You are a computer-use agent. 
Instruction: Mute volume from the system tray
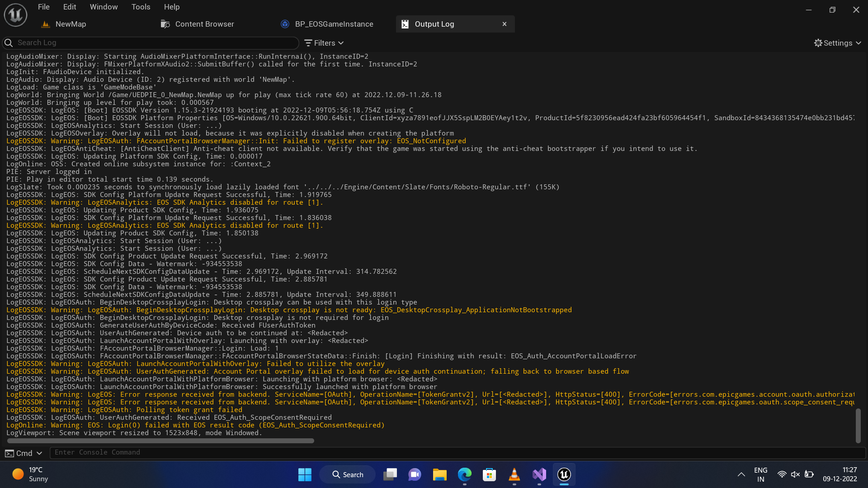coord(795,474)
